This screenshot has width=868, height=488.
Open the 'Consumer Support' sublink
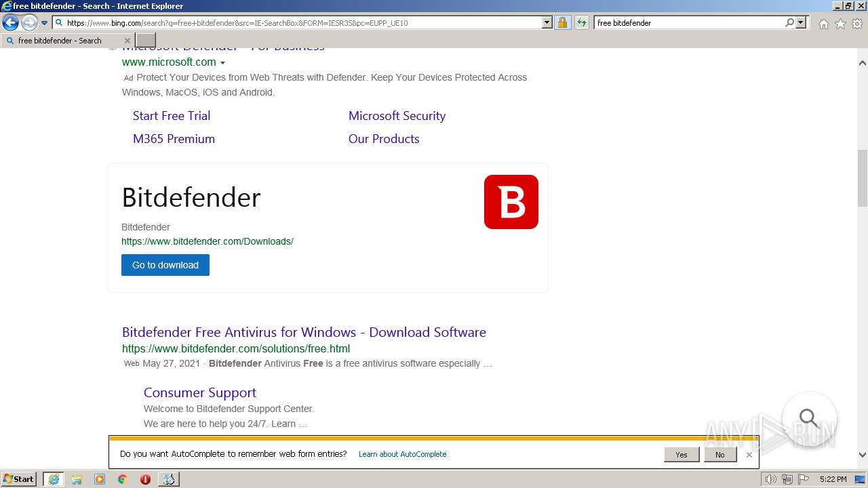click(200, 392)
